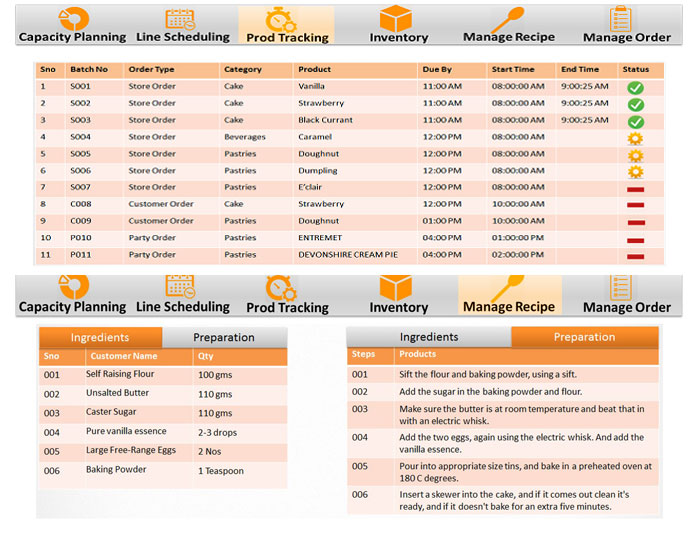The image size is (700, 550).
Task: Open Inventory label in the lower navigation bar
Action: (x=399, y=308)
